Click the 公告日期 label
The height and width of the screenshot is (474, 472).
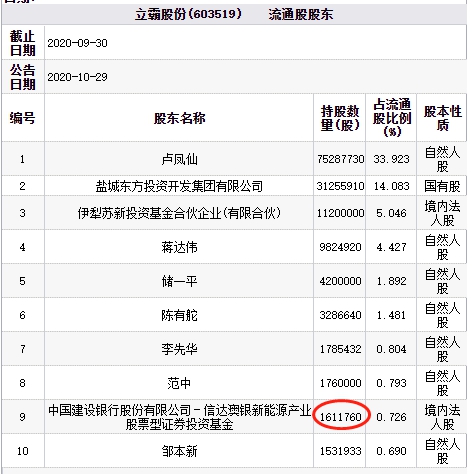click(x=22, y=77)
